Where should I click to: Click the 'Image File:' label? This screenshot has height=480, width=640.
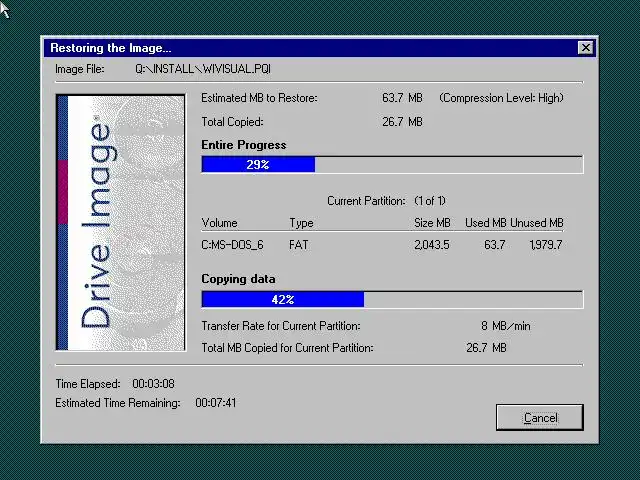click(x=80, y=69)
